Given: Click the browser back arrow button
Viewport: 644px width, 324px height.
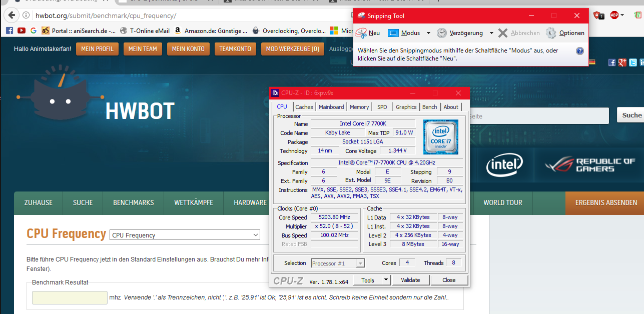Looking at the screenshot, I should (x=12, y=15).
